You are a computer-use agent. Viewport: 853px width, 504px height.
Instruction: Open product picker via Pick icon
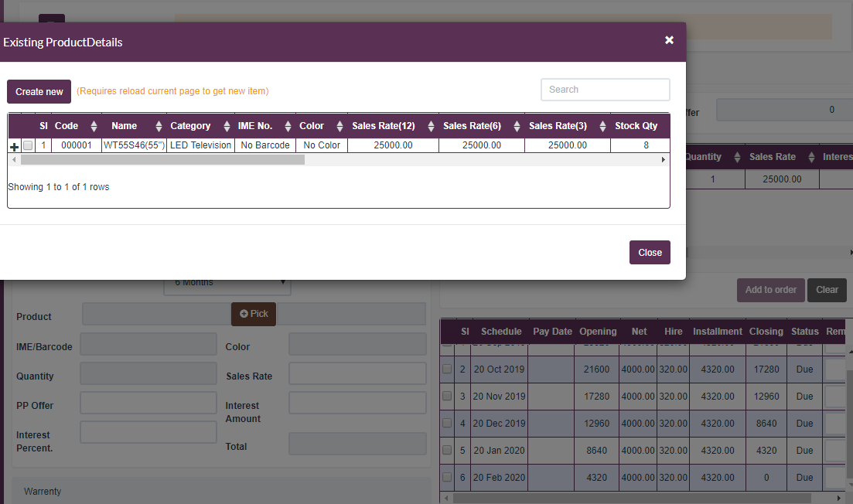(x=253, y=313)
